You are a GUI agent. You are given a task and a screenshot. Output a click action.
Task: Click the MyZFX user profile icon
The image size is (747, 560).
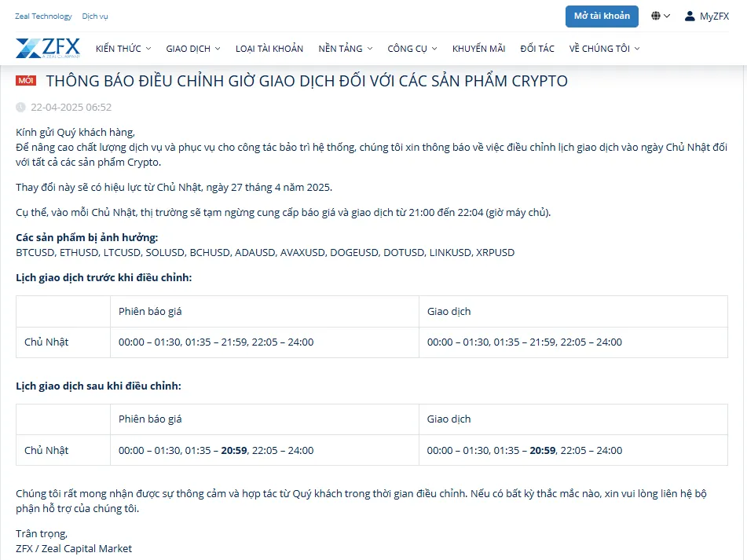tap(690, 16)
